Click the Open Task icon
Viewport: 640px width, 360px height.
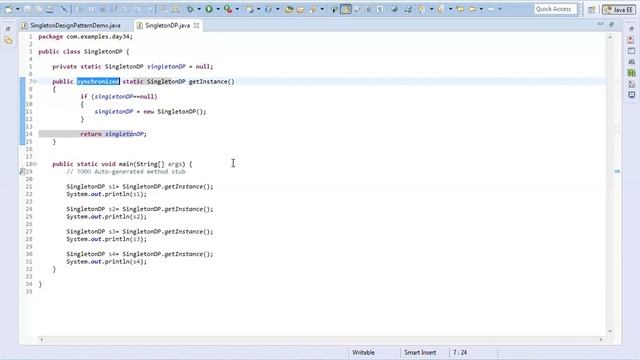pyautogui.click(x=300, y=9)
